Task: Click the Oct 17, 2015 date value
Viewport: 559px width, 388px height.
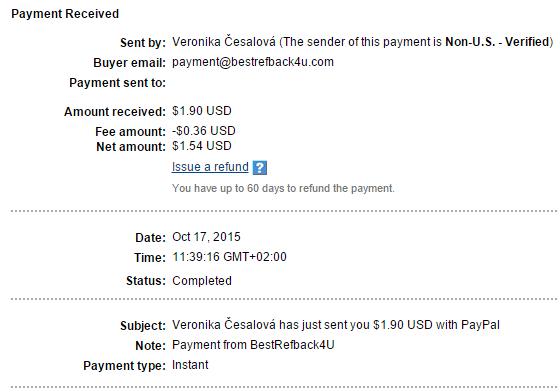Action: (x=206, y=237)
